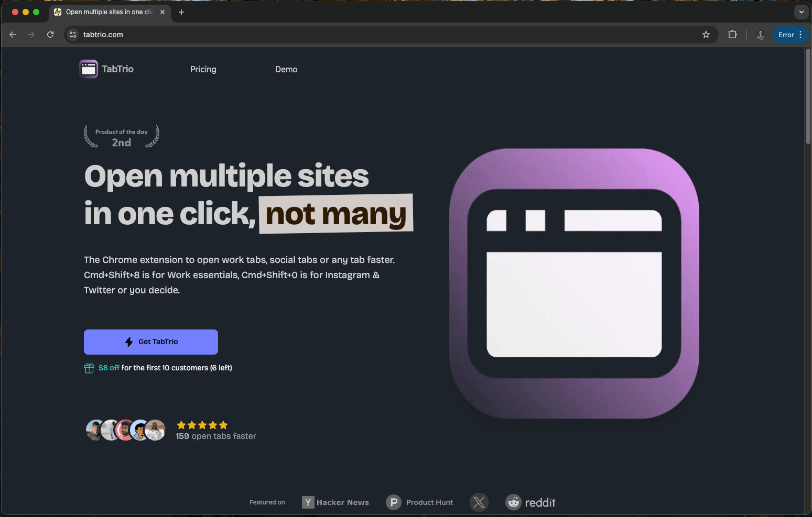Click the tabtrio.com address bar
Screen dimensions: 812x517
click(x=391, y=35)
